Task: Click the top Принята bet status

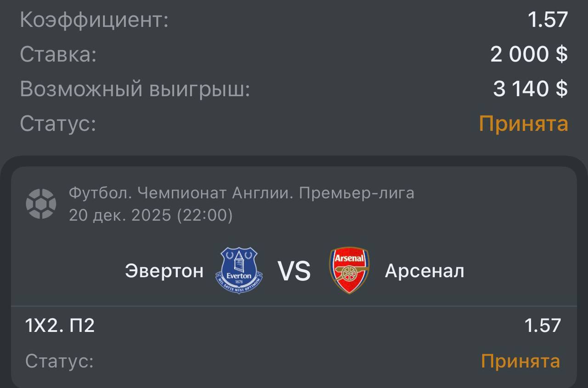Action: point(524,124)
